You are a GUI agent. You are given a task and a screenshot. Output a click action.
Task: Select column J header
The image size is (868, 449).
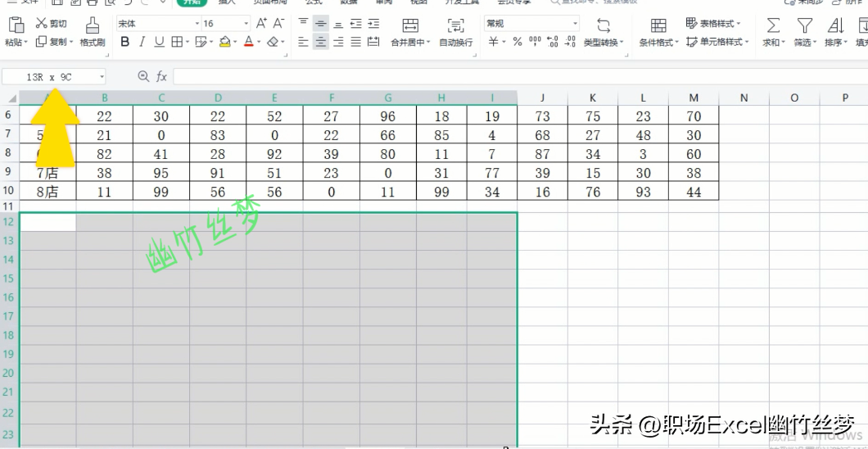(542, 98)
